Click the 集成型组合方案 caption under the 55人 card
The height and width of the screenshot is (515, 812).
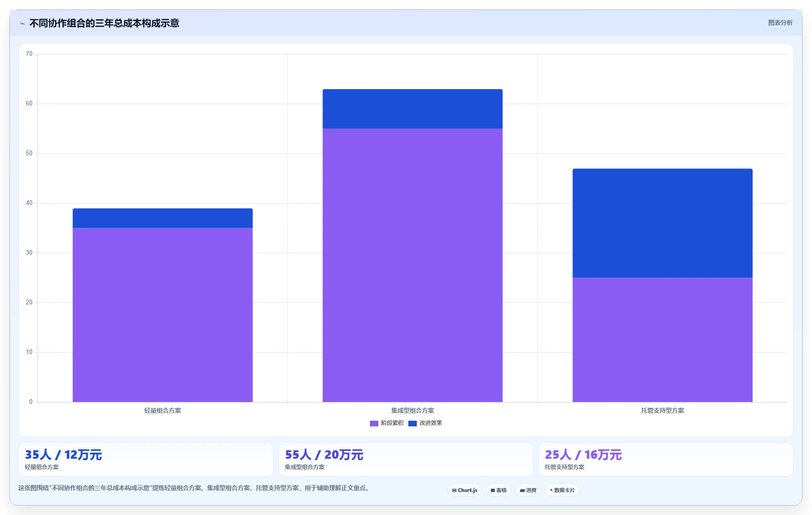point(305,467)
